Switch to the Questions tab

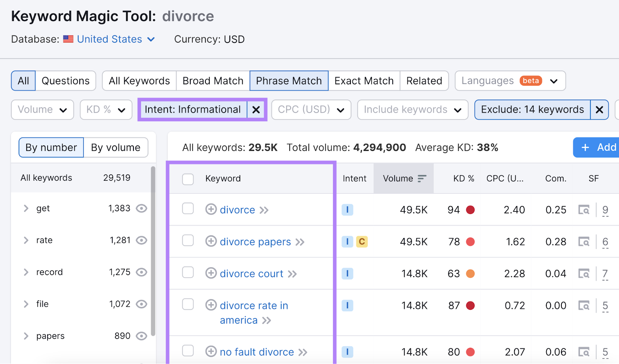point(65,81)
